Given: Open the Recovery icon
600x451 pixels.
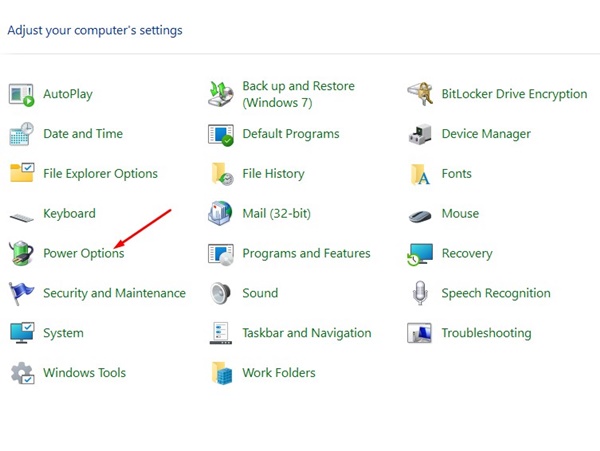Looking at the screenshot, I should pos(421,254).
